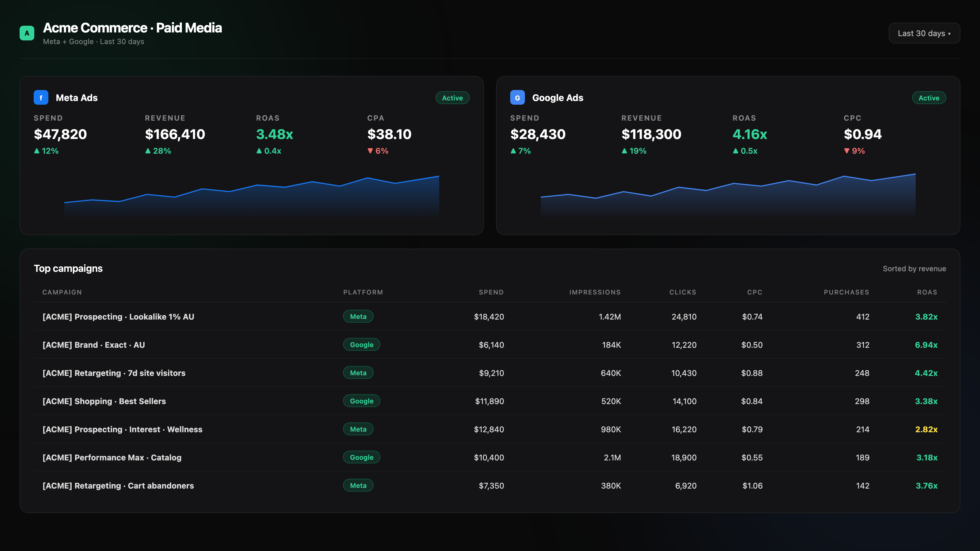Sort table by PURCHASES column header
The width and height of the screenshot is (980, 551).
pos(846,292)
